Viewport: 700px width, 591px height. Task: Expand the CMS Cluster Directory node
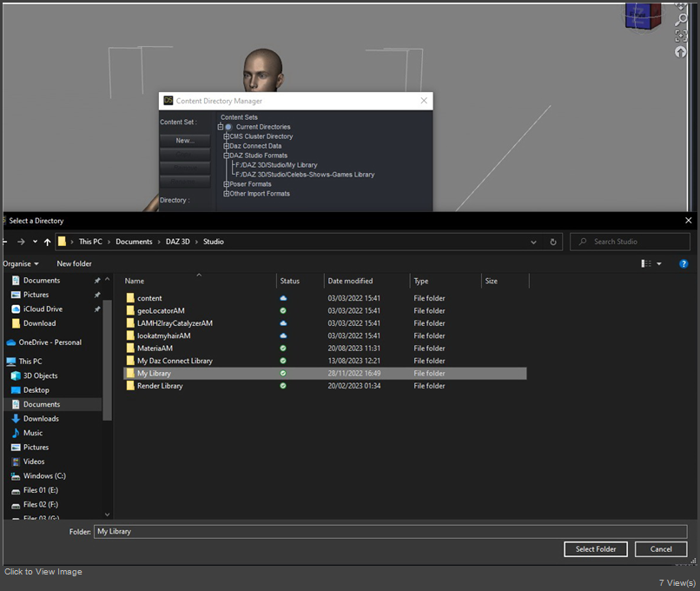click(x=226, y=136)
